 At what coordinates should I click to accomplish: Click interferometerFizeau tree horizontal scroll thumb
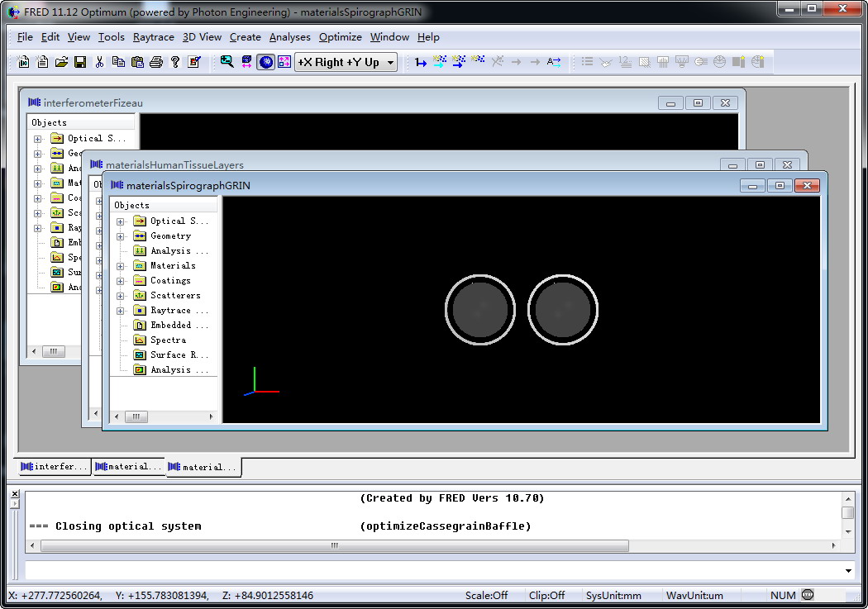[x=54, y=351]
